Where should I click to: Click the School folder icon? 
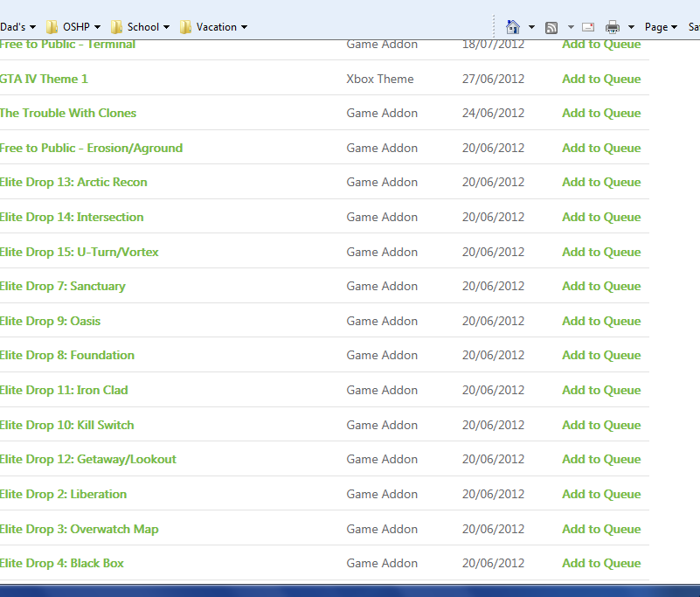(116, 27)
